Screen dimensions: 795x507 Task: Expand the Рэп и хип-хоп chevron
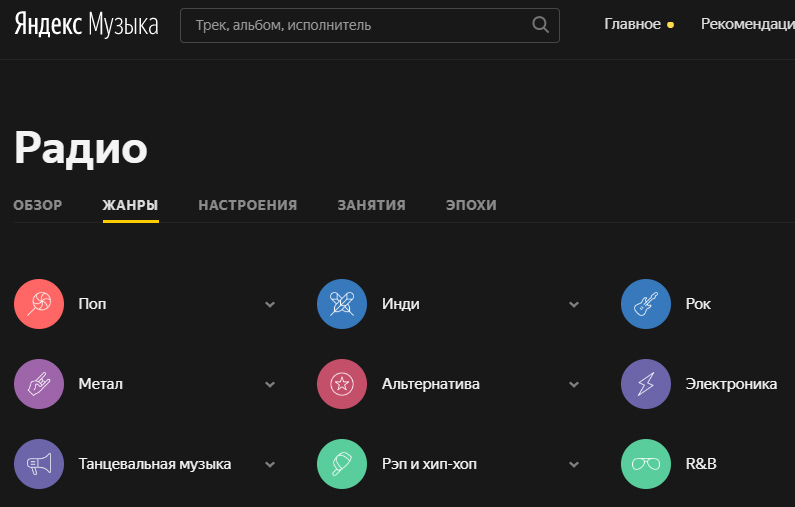[574, 464]
